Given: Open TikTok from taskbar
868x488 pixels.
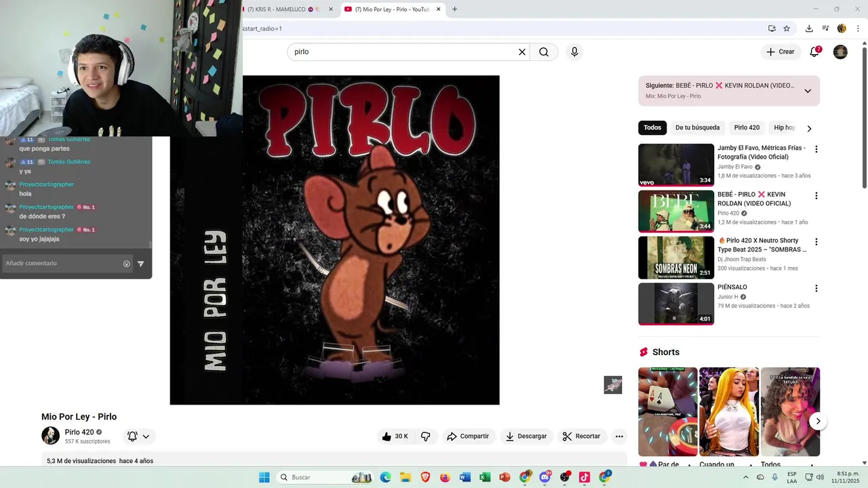Looking at the screenshot, I should coord(585,477).
